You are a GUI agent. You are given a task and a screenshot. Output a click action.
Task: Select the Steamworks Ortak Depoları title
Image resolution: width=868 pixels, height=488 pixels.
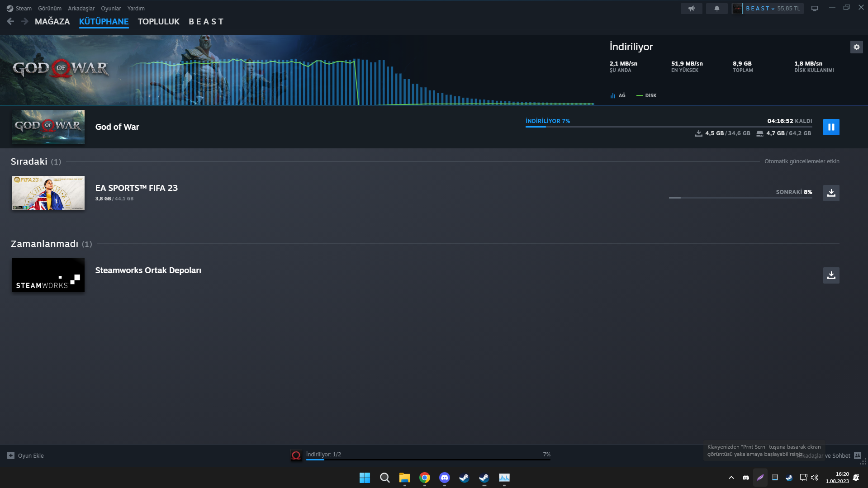pyautogui.click(x=148, y=270)
